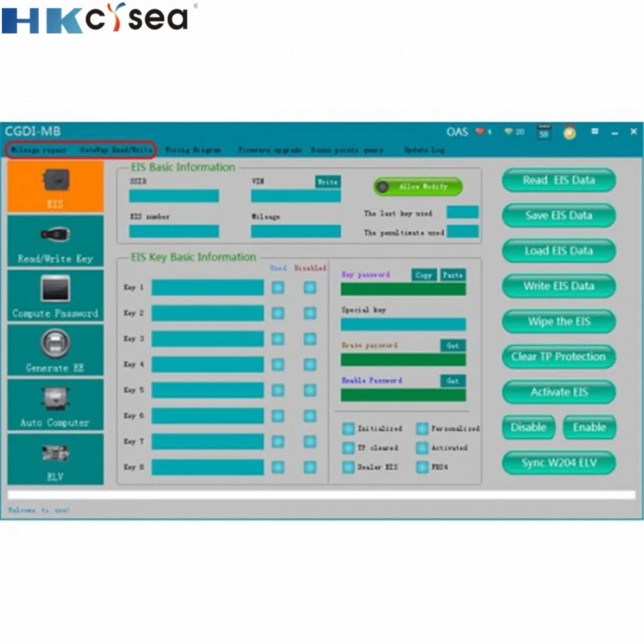Viewport: 644px width, 644px height.
Task: Click the Write button next to VIN
Action: (328, 182)
